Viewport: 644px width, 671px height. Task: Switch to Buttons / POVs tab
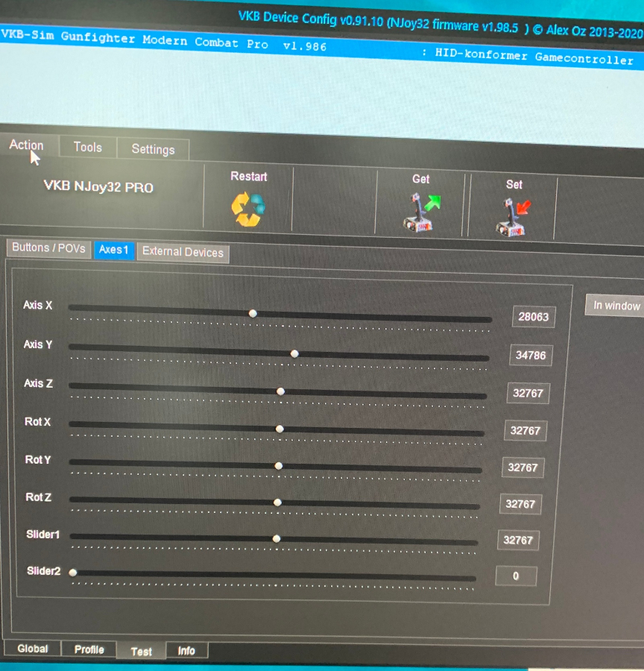point(48,248)
